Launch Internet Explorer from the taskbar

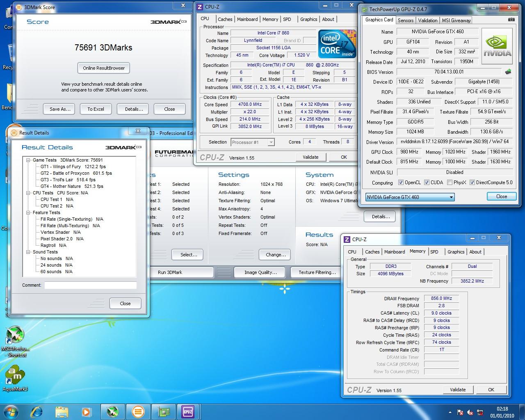pyautogui.click(x=36, y=411)
